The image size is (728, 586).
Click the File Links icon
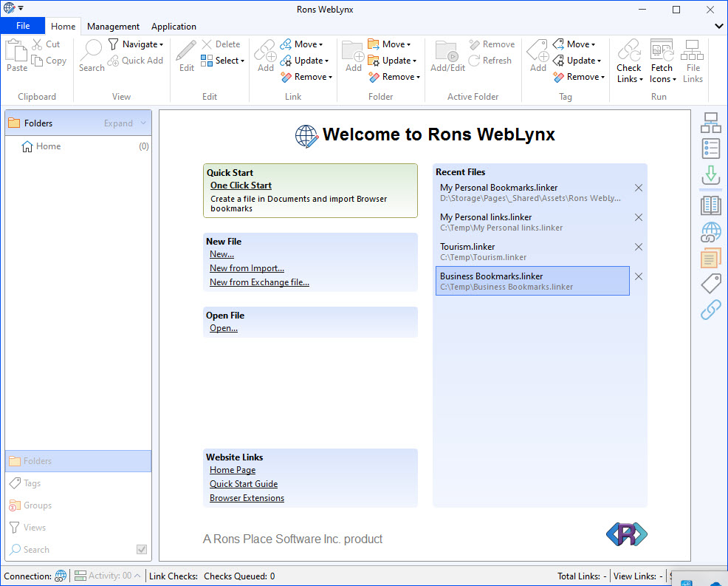click(693, 50)
